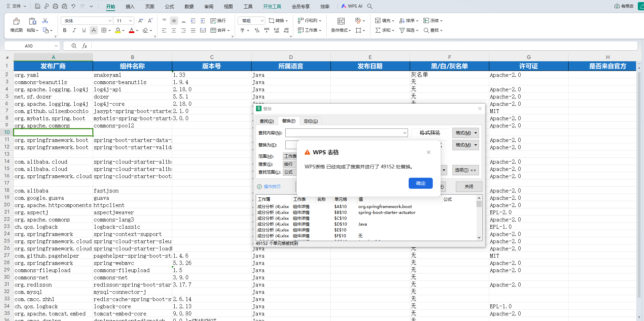
Task: Click the Print Preview icon
Action: coord(64,6)
